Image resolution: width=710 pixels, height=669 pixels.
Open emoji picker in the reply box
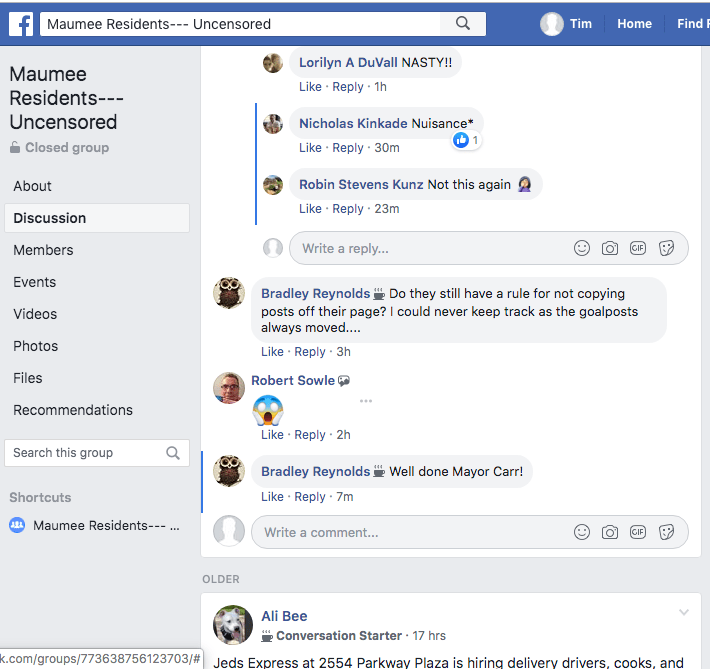click(x=582, y=248)
